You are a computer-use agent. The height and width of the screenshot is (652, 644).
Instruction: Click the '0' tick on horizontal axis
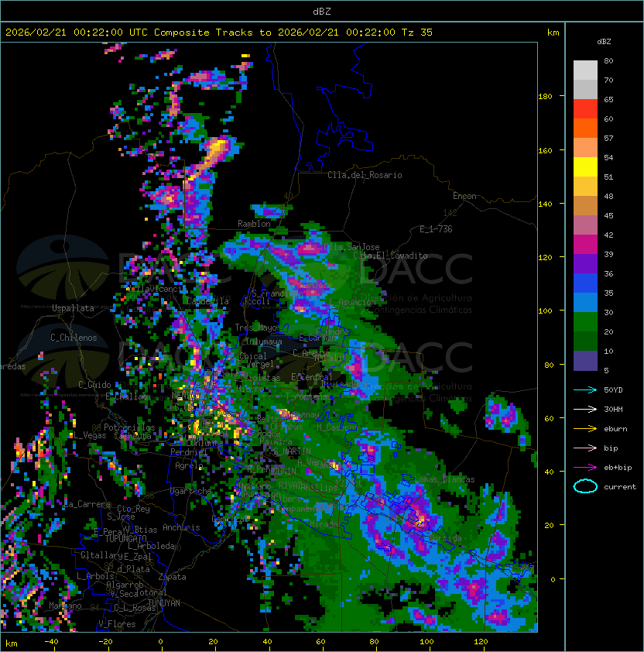[160, 642]
